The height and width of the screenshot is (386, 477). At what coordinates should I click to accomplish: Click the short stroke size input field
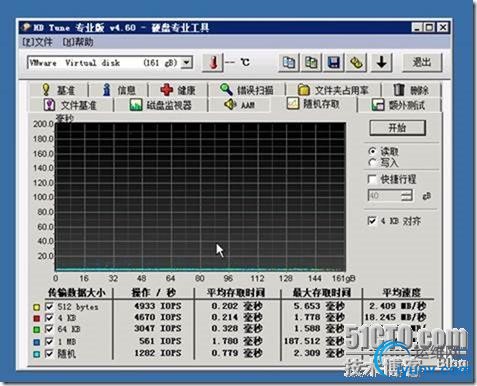tap(385, 196)
